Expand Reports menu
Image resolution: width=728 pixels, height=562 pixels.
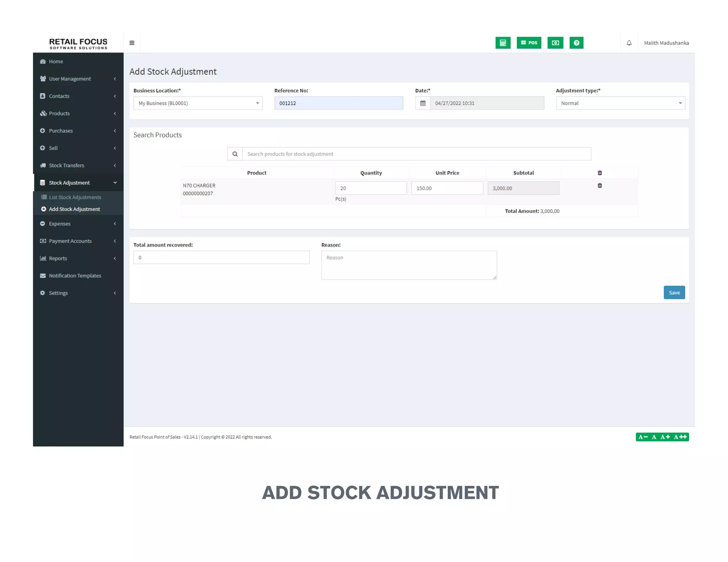coord(78,259)
